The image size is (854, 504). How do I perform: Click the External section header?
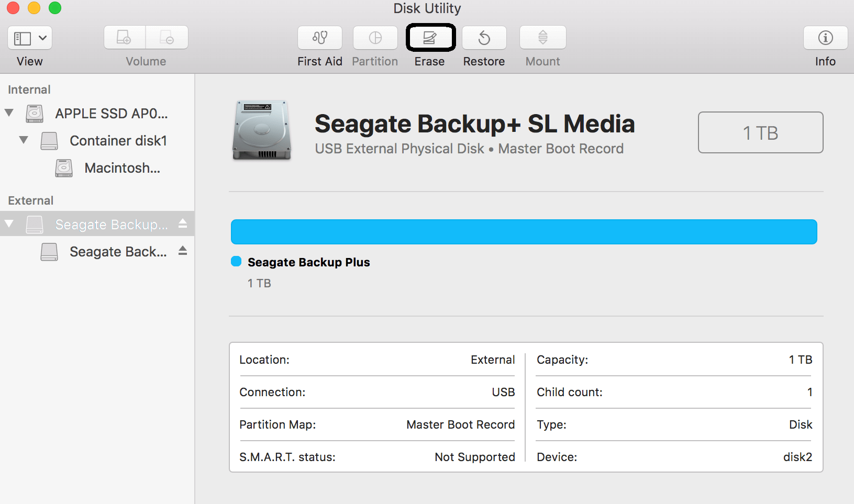click(x=31, y=200)
